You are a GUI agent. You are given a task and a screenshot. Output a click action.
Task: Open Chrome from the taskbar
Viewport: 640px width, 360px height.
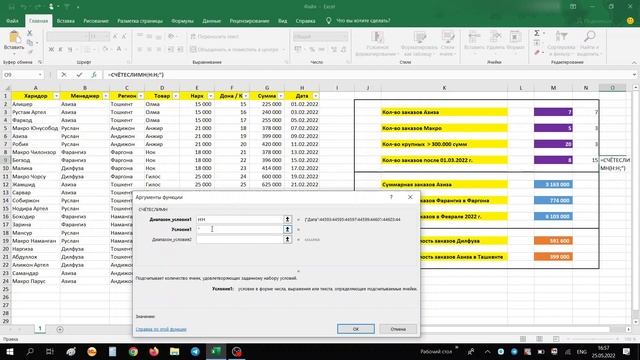coord(133,351)
